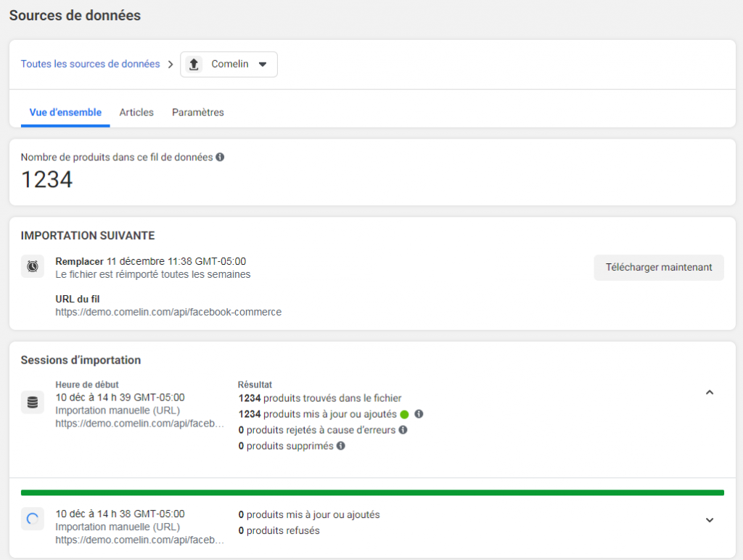Image resolution: width=743 pixels, height=560 pixels.
Task: Click green status dot for updated products
Action: pos(404,414)
